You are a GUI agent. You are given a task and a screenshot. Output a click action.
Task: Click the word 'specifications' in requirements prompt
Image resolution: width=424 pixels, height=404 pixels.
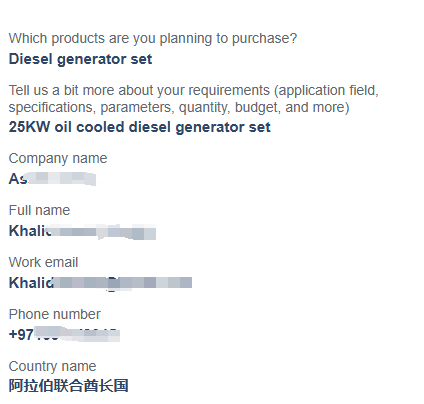[x=52, y=108]
